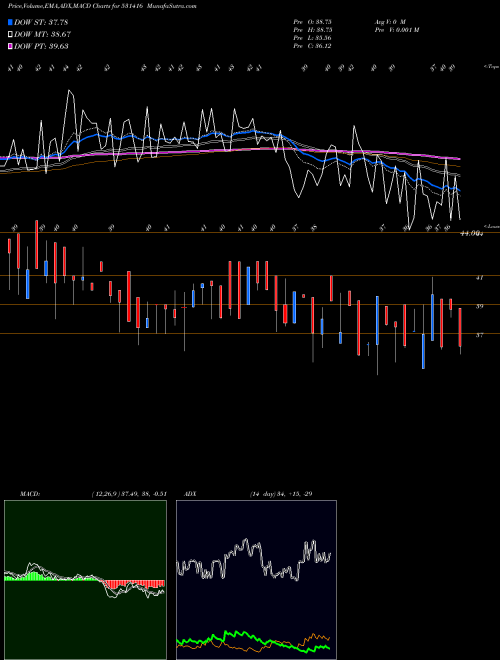Viewport: 500px width, 660px height.
Task: Click the ADX panel title
Action: tap(190, 494)
